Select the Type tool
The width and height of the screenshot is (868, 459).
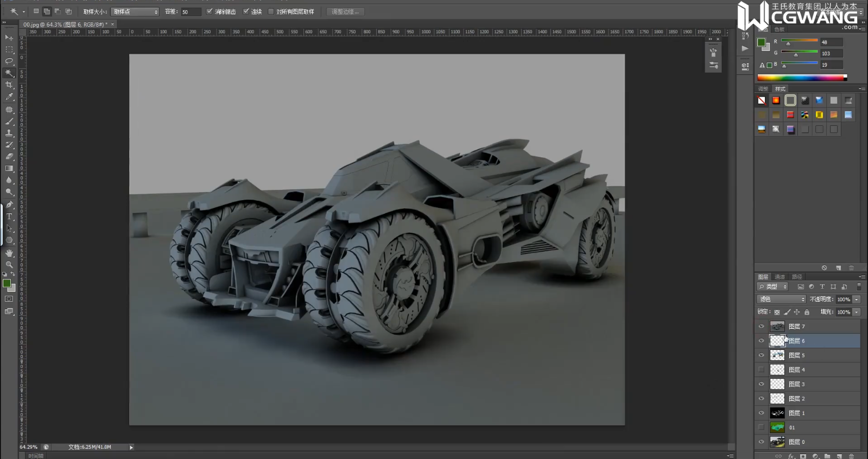click(x=9, y=216)
